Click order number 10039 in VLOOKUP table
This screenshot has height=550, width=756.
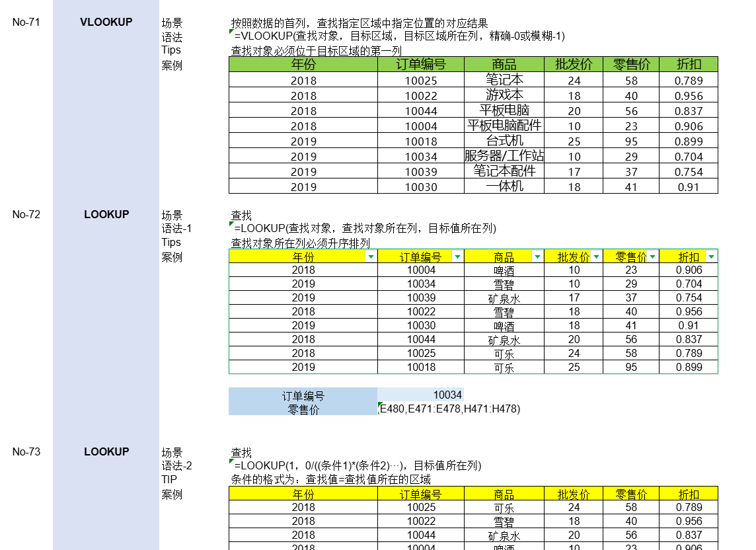421,172
